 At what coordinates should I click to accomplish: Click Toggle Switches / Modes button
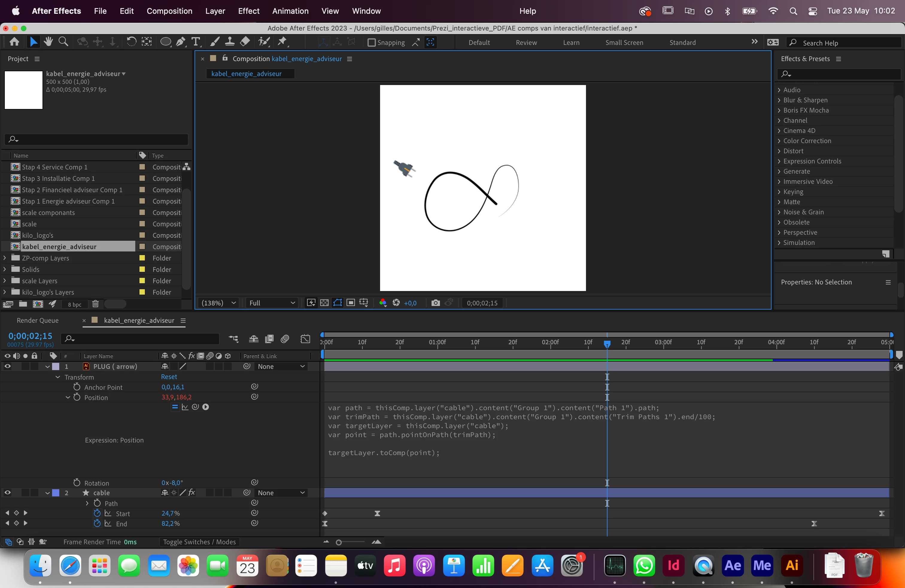point(199,542)
